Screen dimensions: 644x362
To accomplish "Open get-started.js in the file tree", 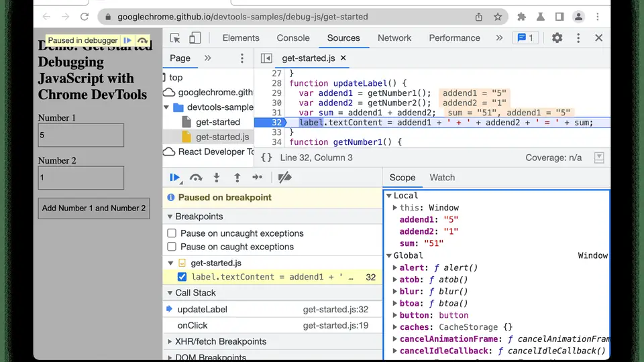I will [x=222, y=137].
